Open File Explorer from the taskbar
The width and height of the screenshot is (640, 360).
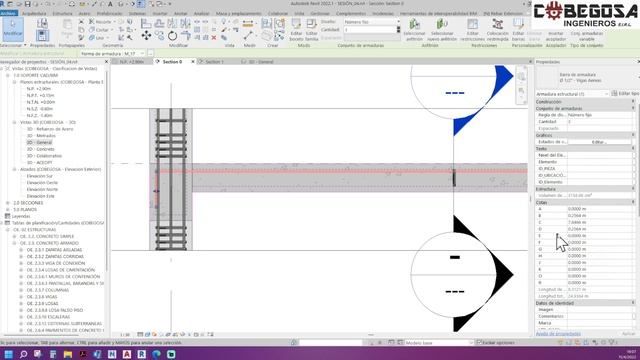[68, 354]
